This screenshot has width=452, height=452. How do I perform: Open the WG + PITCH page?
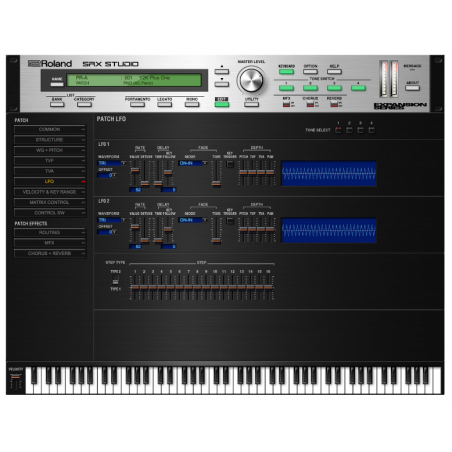tap(50, 150)
